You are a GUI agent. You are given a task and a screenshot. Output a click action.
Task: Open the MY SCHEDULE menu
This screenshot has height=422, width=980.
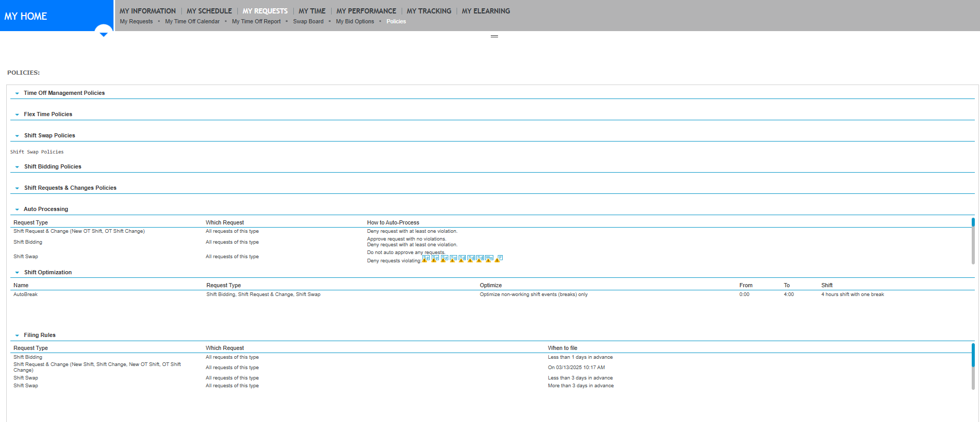tap(209, 11)
